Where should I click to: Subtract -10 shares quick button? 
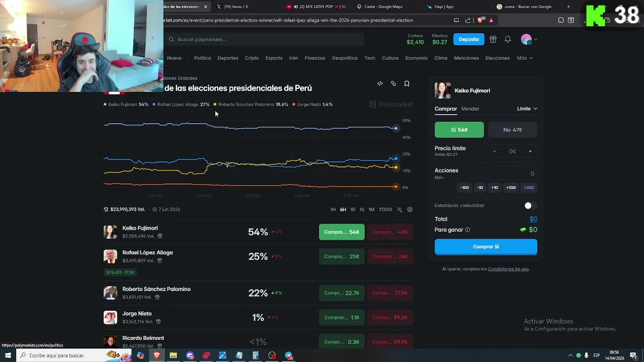[480, 188]
